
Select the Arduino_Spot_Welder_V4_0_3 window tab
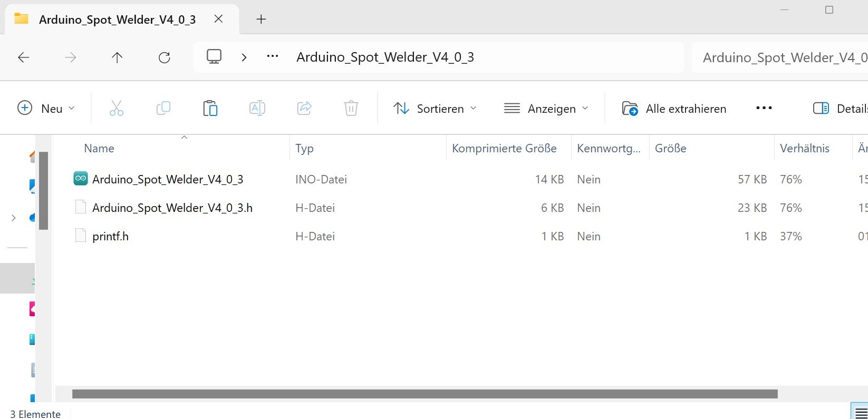(x=122, y=20)
